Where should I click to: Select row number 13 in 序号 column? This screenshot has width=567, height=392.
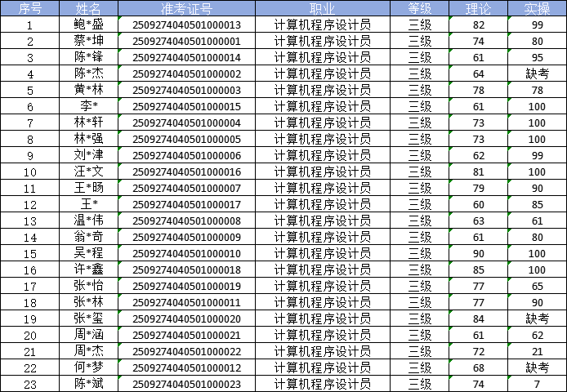(30, 220)
